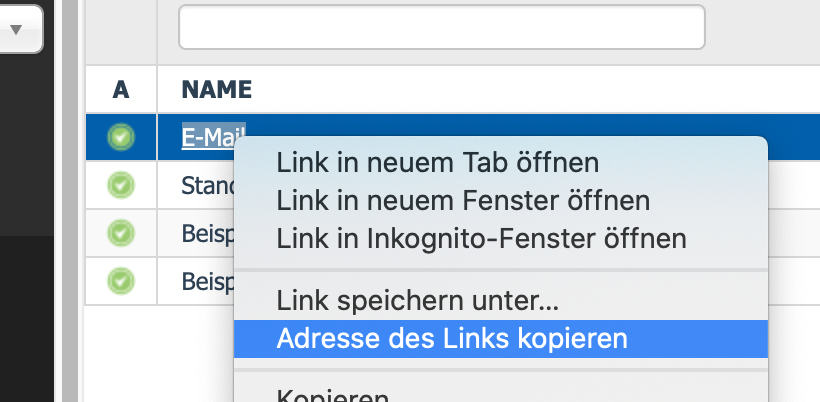Select the last Beisp… entry name

tap(206, 280)
